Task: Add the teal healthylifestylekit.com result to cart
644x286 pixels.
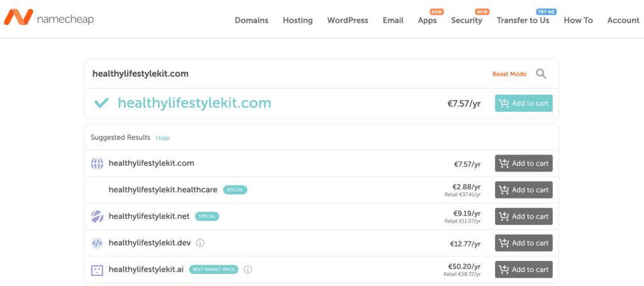Action: [524, 104]
